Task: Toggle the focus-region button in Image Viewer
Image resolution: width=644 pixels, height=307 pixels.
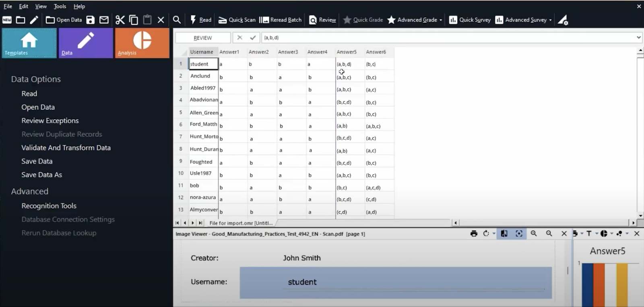Action: [x=519, y=234]
